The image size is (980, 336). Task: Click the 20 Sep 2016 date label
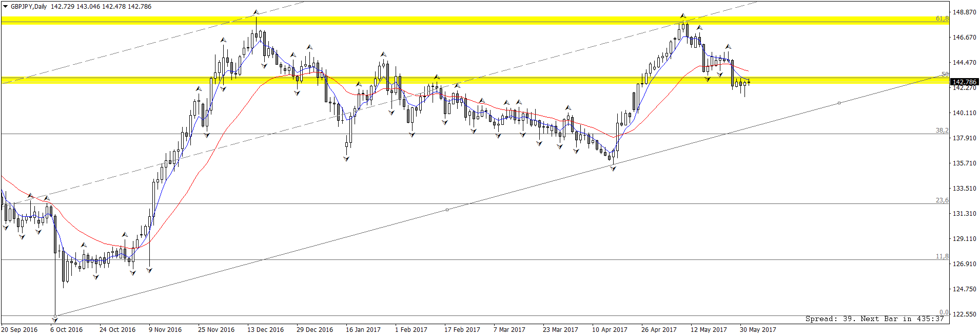(19, 330)
